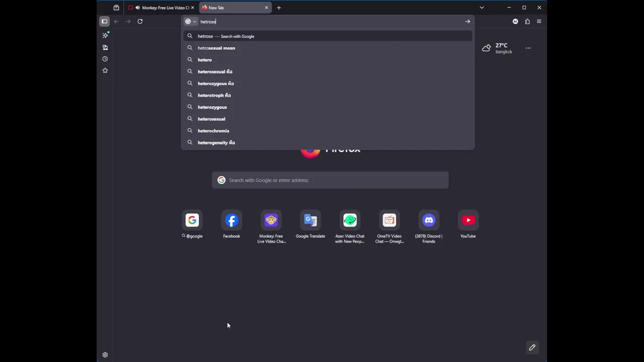Click the page's 'Search with Google or enter address' box
This screenshot has width=644, height=362.
[330, 180]
